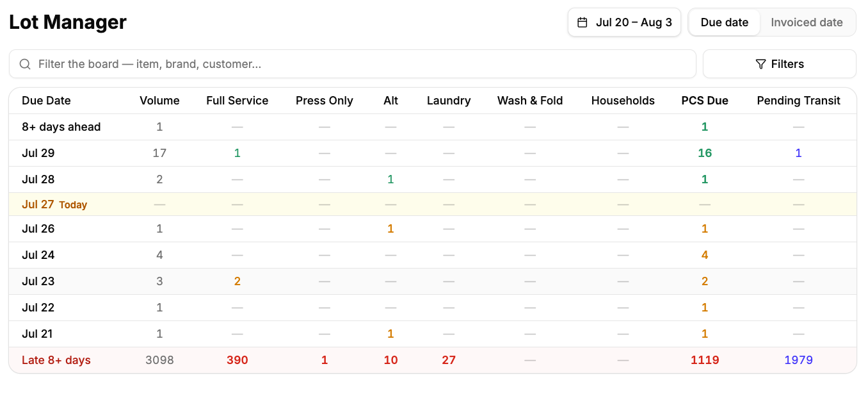The height and width of the screenshot is (398, 868).
Task: Click the Late 8+ days Volume value 3098
Action: pos(159,360)
